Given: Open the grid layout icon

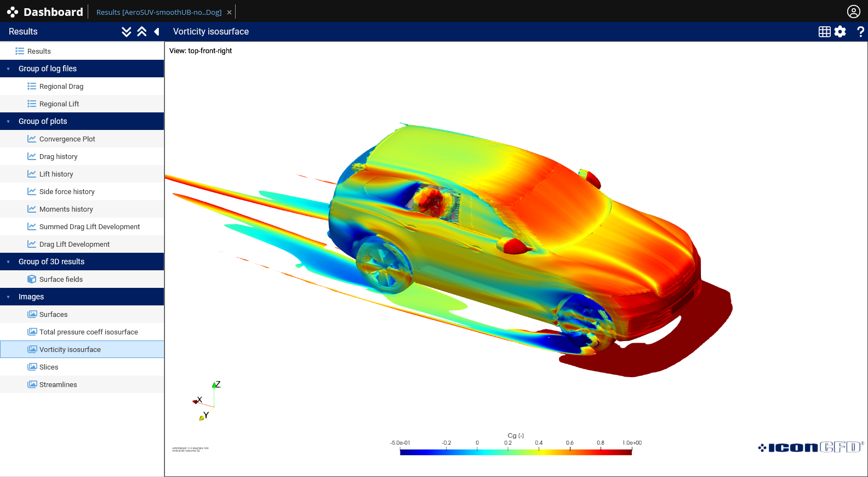Looking at the screenshot, I should [825, 32].
